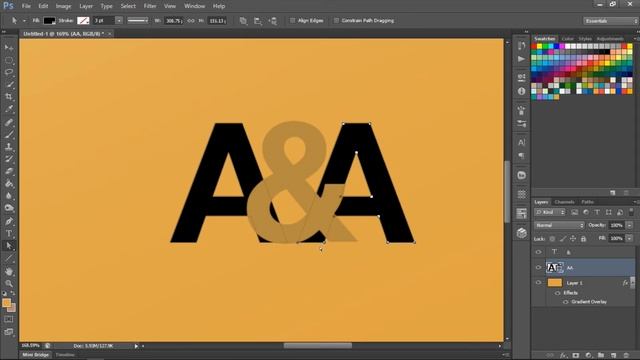Image resolution: width=640 pixels, height=360 pixels.
Task: Open the File menu
Action: 26,6
